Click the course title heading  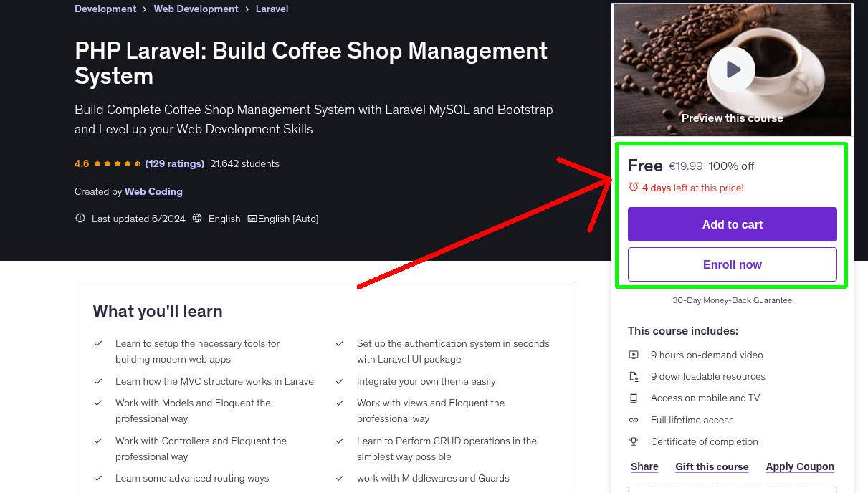tap(311, 63)
